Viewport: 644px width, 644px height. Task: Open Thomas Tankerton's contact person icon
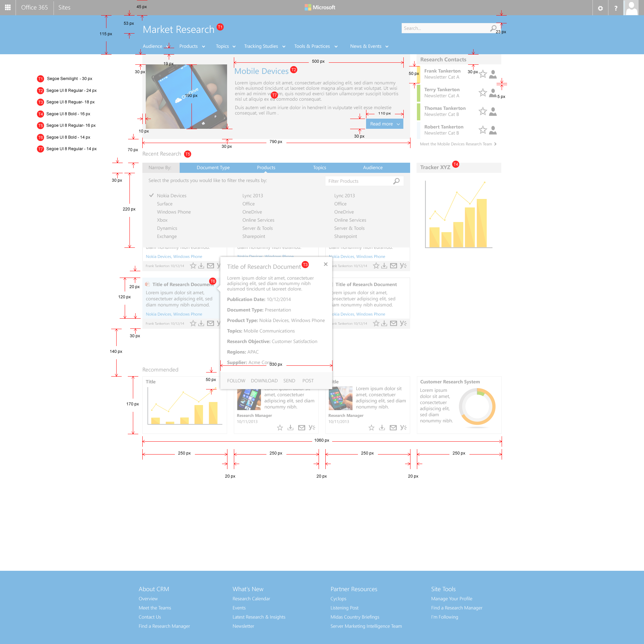[493, 111]
